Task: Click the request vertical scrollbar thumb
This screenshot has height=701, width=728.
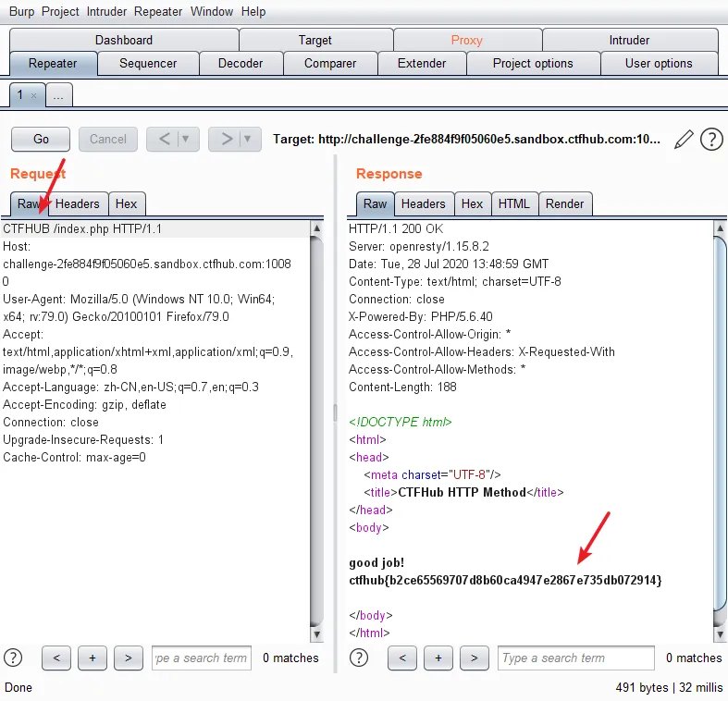Action: [316, 432]
